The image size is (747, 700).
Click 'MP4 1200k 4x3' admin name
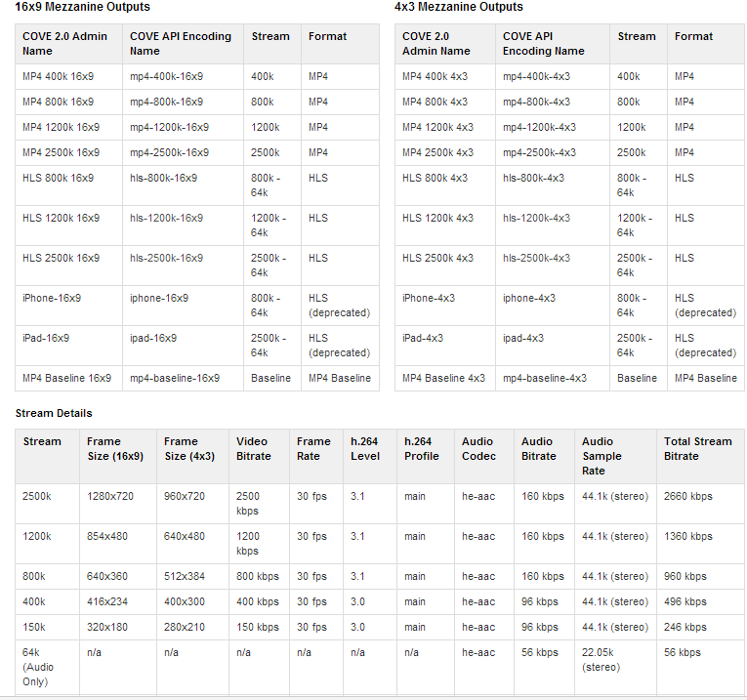coord(437,127)
